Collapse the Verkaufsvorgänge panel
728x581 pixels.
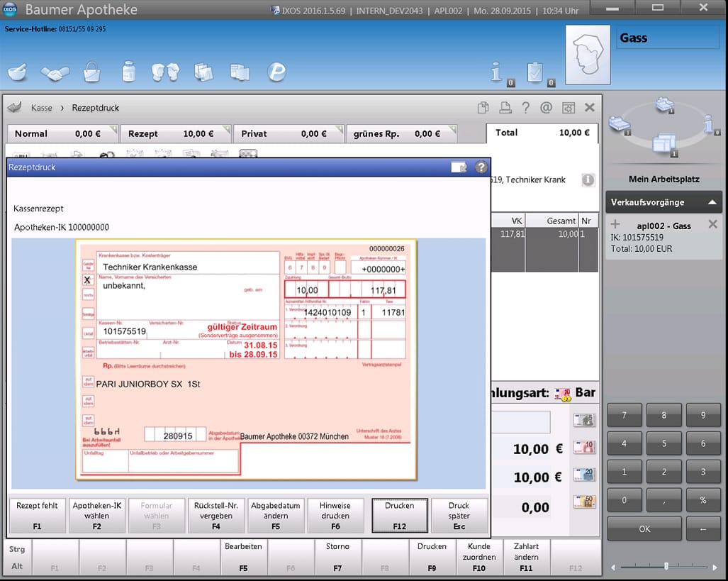click(x=712, y=202)
